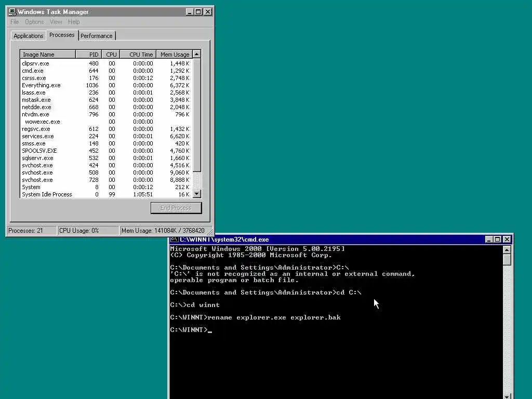Sort by the CPU Time column header
This screenshot has height=399, width=532.
(x=138, y=55)
